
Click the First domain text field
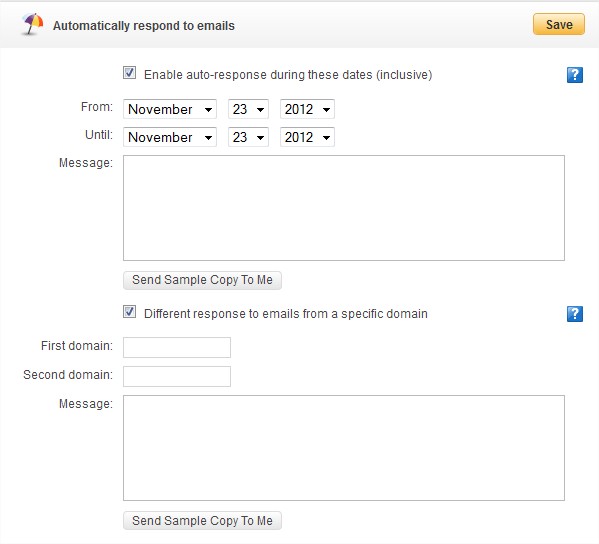click(x=177, y=347)
